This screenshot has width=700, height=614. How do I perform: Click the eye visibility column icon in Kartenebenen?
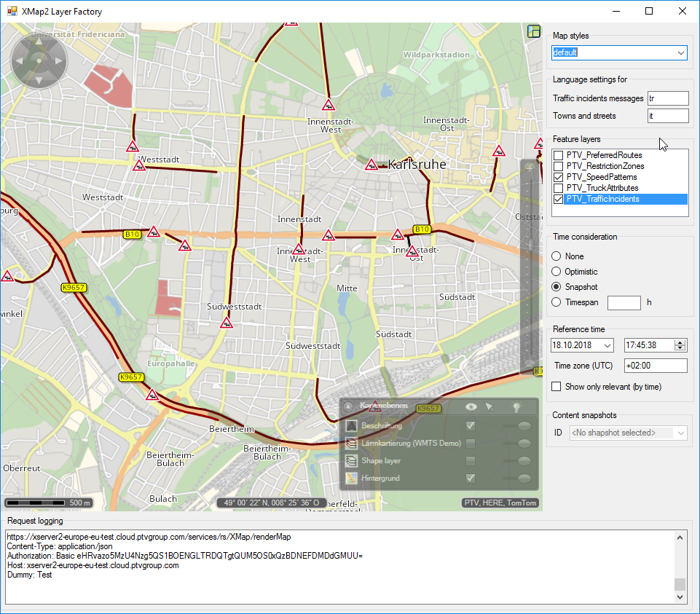pos(471,406)
